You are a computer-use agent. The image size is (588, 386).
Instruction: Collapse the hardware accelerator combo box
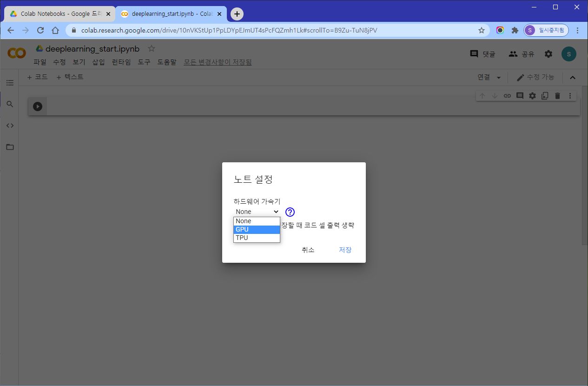click(x=257, y=212)
